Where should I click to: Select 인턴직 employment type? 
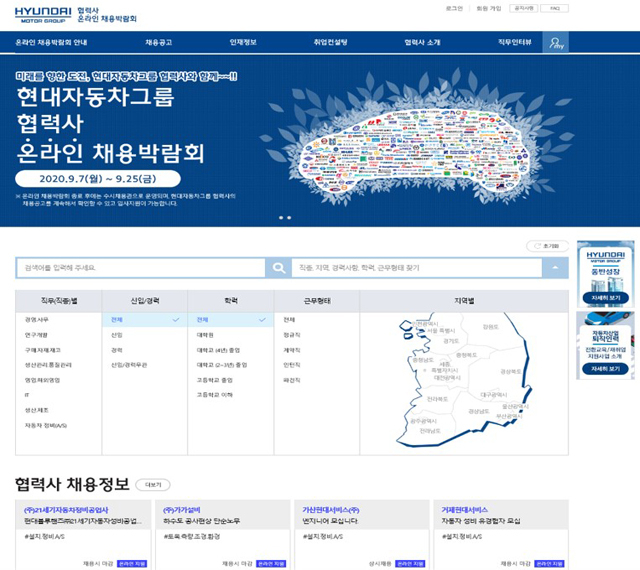[x=292, y=365]
